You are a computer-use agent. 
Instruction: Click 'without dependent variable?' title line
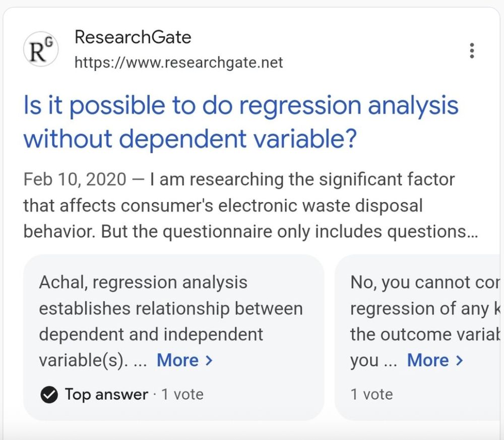(190, 139)
